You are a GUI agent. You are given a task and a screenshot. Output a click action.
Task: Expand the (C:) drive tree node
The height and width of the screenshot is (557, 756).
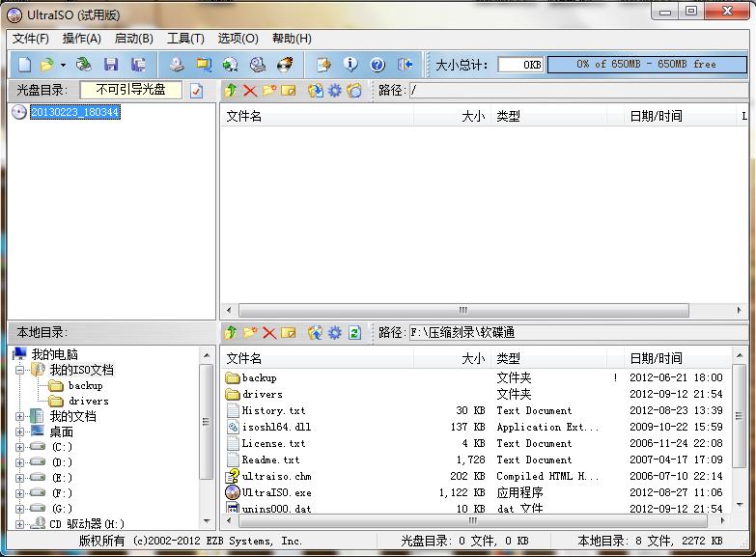[x=20, y=447]
